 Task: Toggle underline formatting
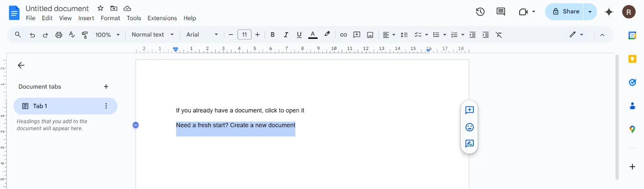299,35
